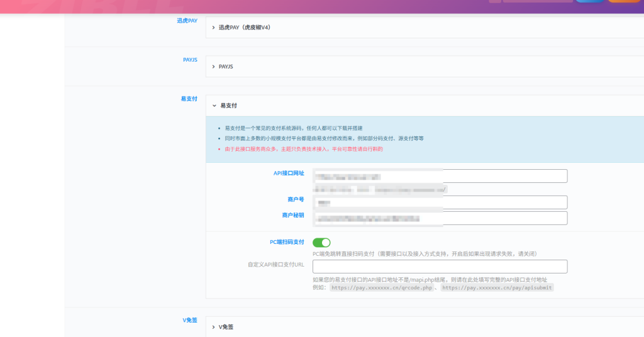This screenshot has width=644, height=337.
Task: Click the 自定义API接口支付URL label
Action: click(x=275, y=265)
